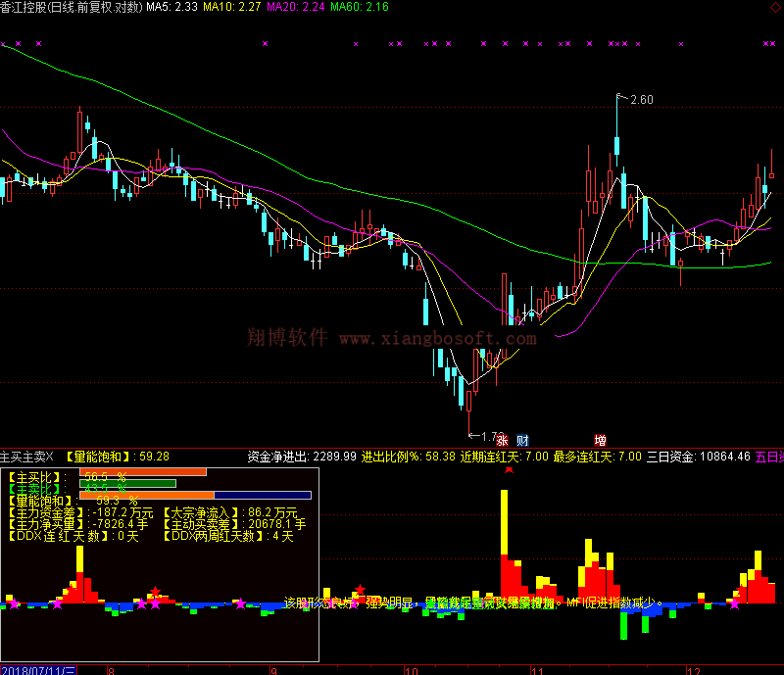The image size is (784, 675).
Task: Click the yellow 该股形态良好 analysis message
Action: coord(473,603)
